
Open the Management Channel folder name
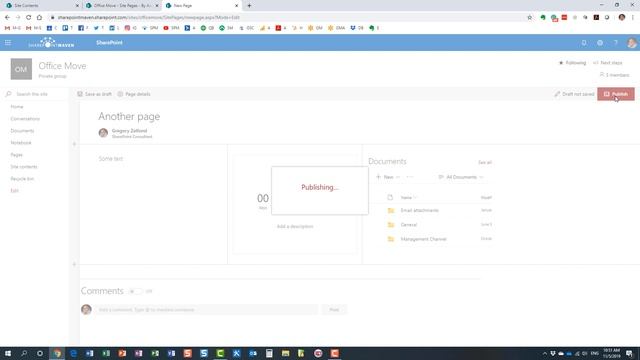(423, 239)
